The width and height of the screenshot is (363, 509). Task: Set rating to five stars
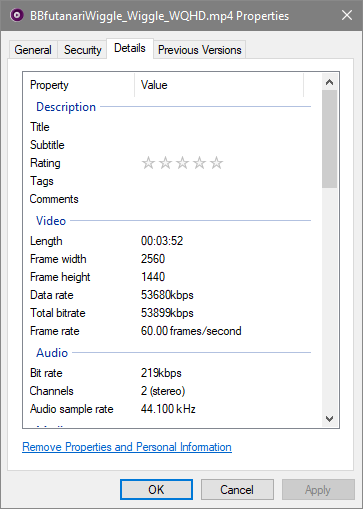216,163
